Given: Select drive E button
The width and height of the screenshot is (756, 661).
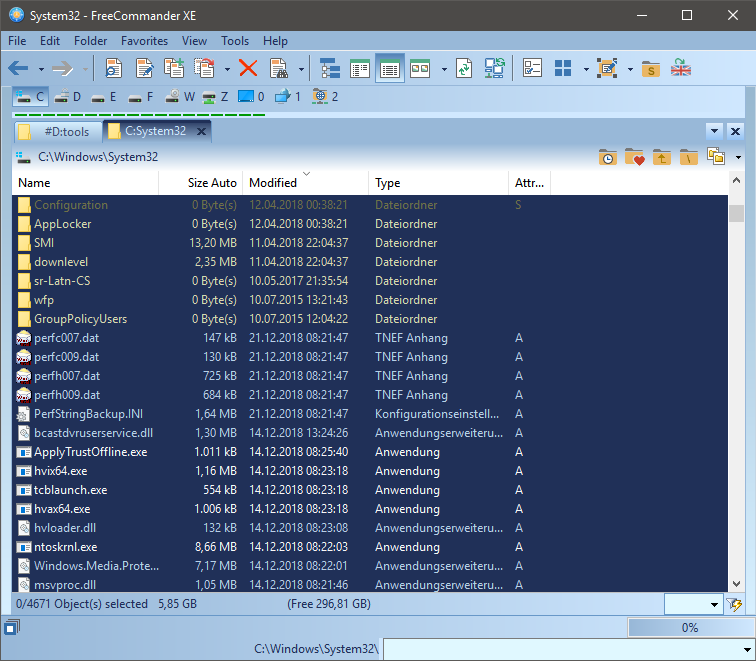Looking at the screenshot, I should [104, 97].
